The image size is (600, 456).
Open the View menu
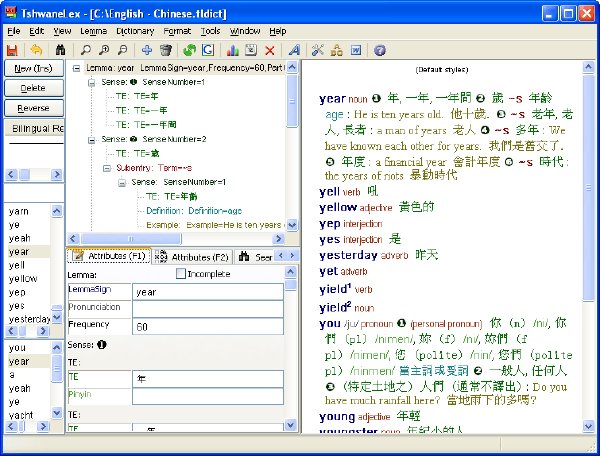(x=62, y=31)
